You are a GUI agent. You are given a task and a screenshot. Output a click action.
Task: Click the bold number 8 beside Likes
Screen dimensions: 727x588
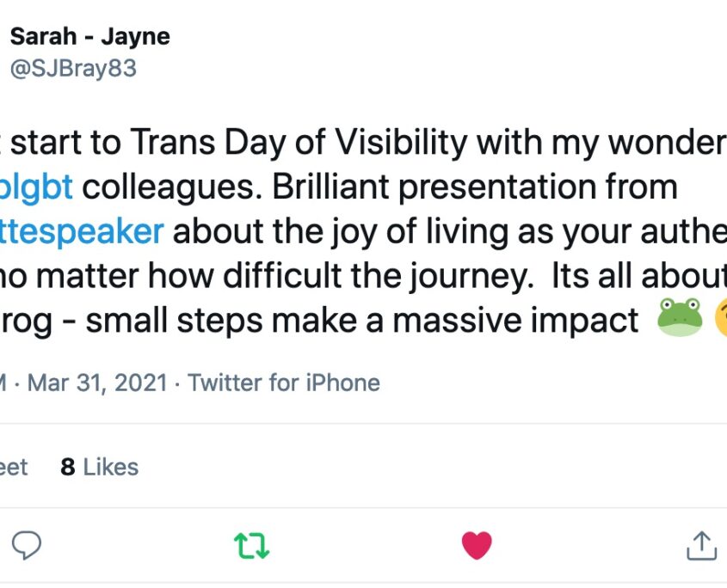pyautogui.click(x=68, y=467)
